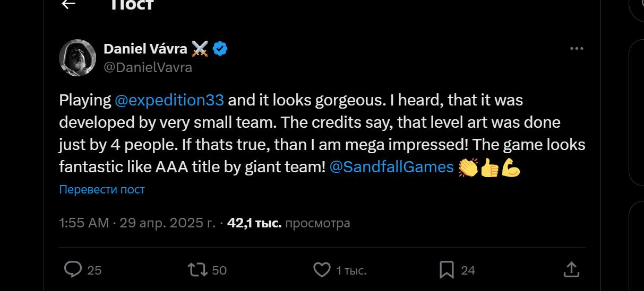Open the @expedition33 mention link

coord(169,100)
